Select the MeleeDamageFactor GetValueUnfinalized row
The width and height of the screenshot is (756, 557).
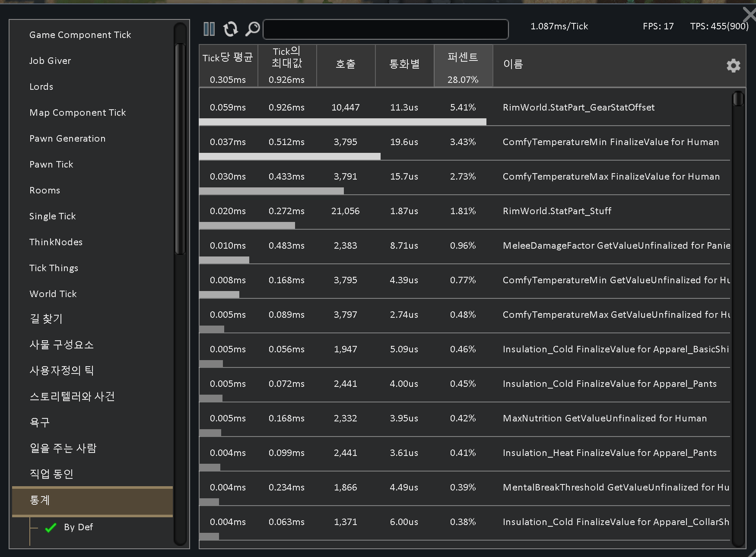[x=464, y=246]
